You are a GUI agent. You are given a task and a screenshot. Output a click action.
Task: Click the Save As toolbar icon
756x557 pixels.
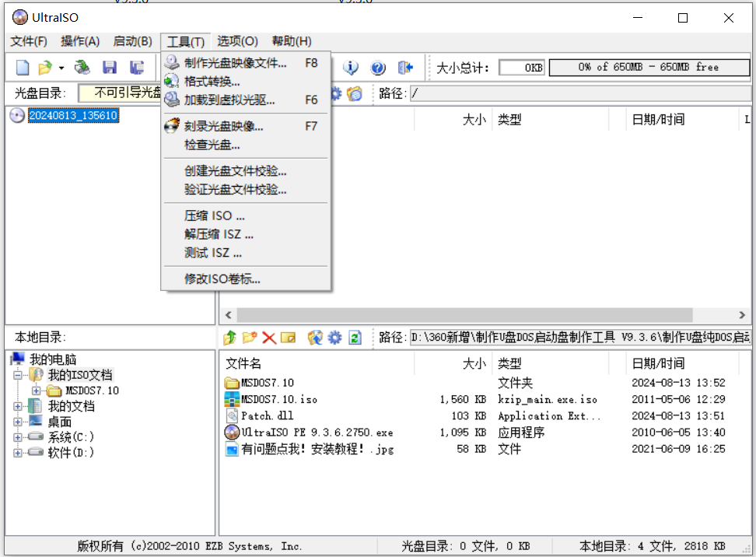[x=137, y=68]
